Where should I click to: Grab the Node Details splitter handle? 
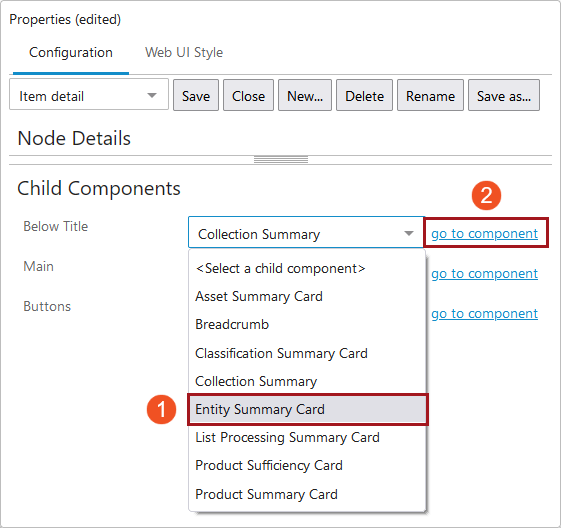point(281,160)
